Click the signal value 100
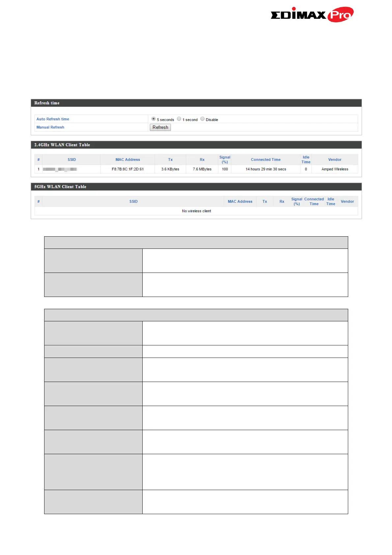This screenshot has width=392, height=555. [225, 169]
